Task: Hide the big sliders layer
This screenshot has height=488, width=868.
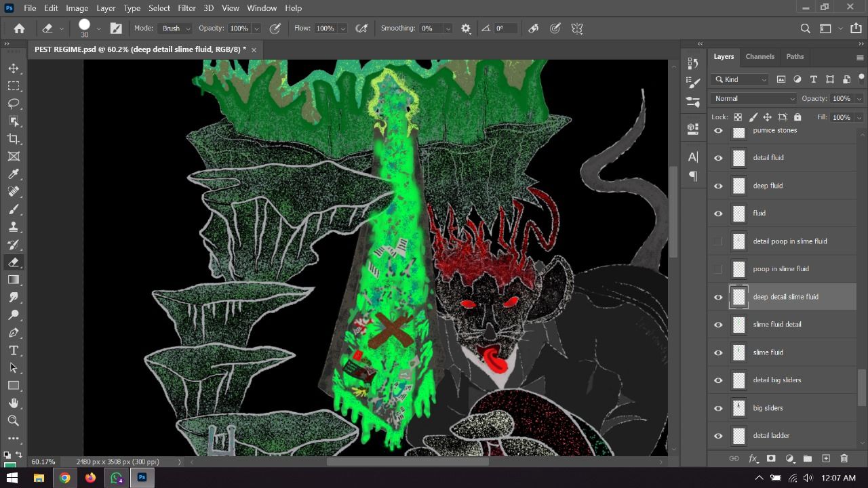Action: 718,408
